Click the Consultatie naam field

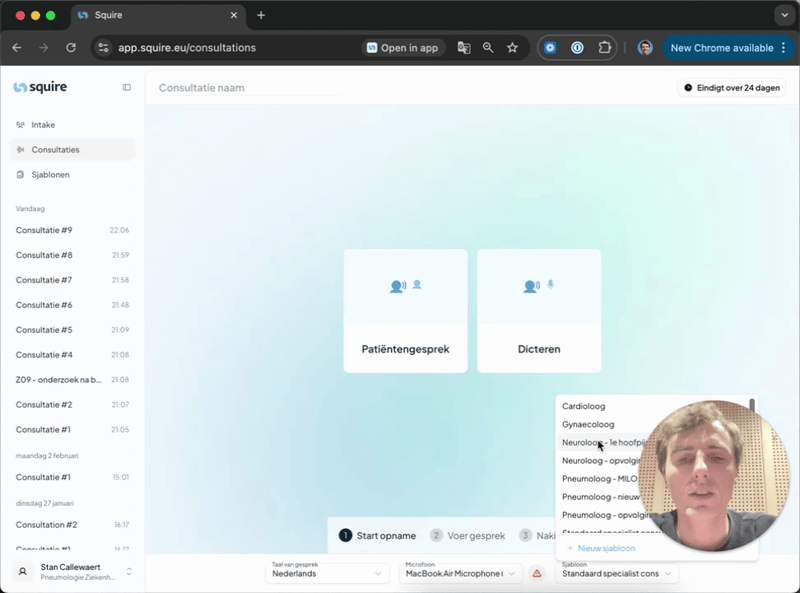(x=248, y=88)
